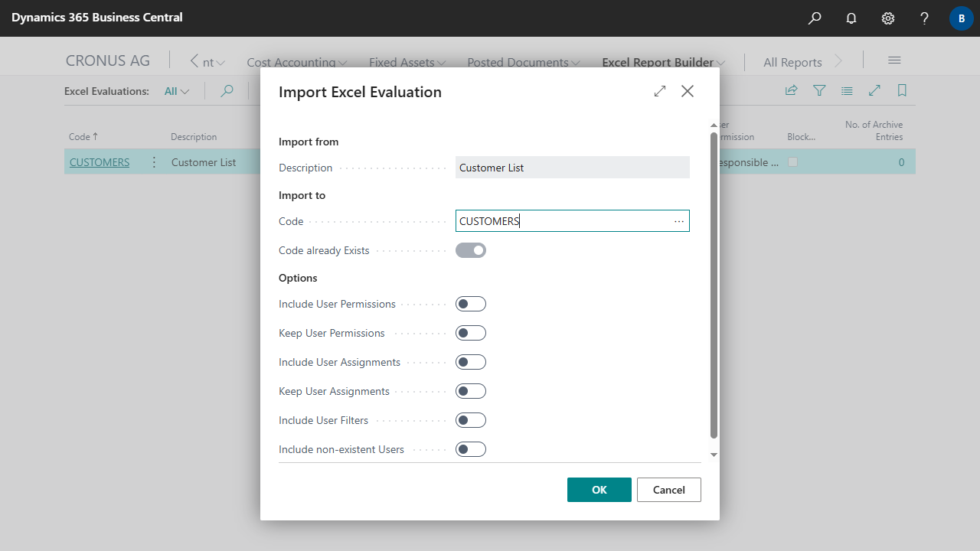Open the Help question mark icon

click(x=924, y=18)
